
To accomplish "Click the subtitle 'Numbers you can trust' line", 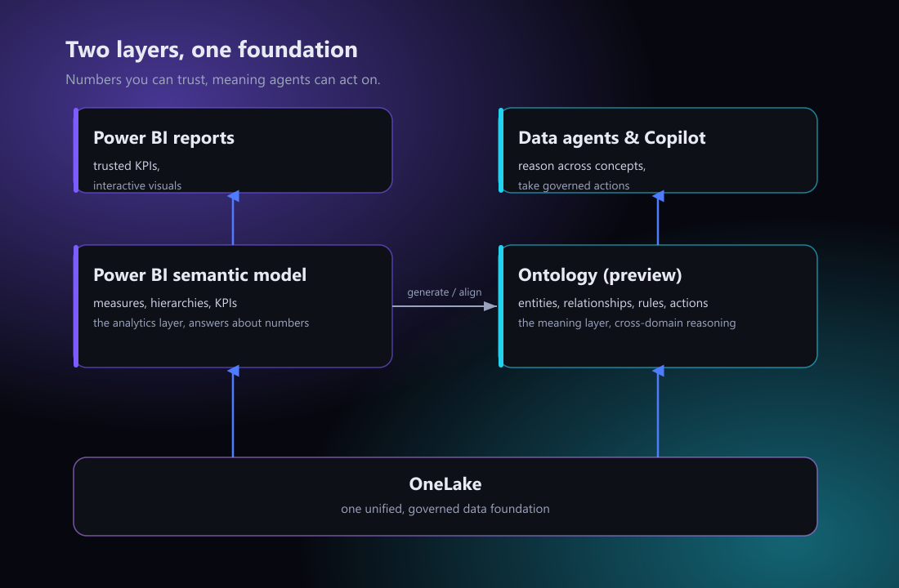I will click(223, 80).
